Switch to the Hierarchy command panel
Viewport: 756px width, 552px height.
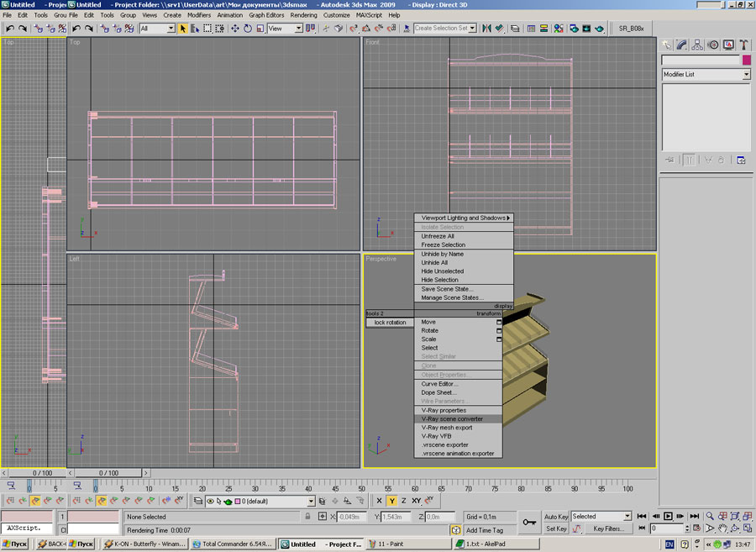point(697,45)
